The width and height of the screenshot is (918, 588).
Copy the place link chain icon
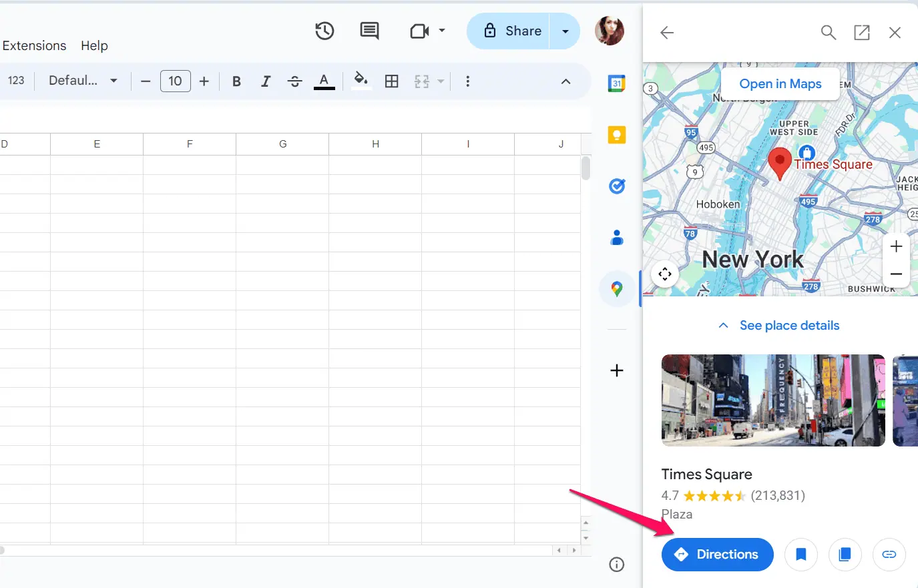889,555
